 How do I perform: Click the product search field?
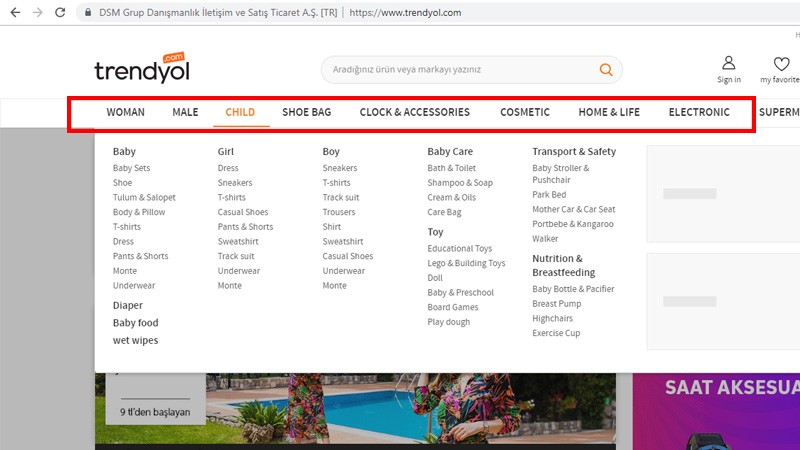click(460, 70)
